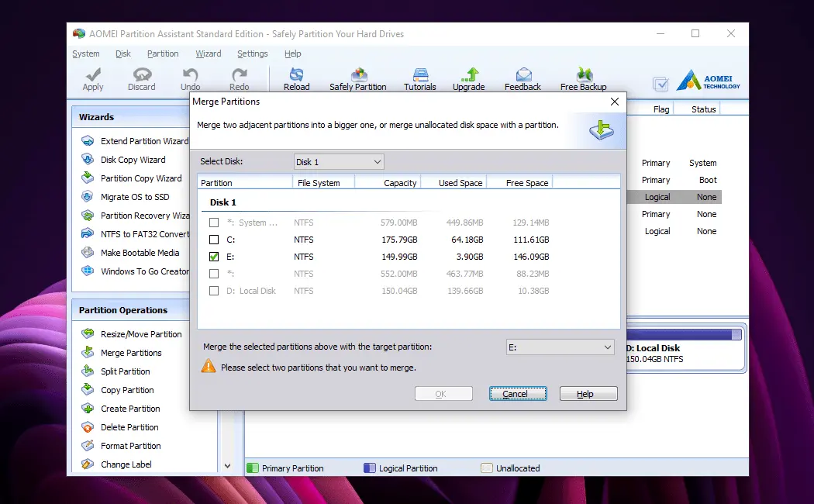The height and width of the screenshot is (504, 814).
Task: Open the Disk menu
Action: click(123, 54)
